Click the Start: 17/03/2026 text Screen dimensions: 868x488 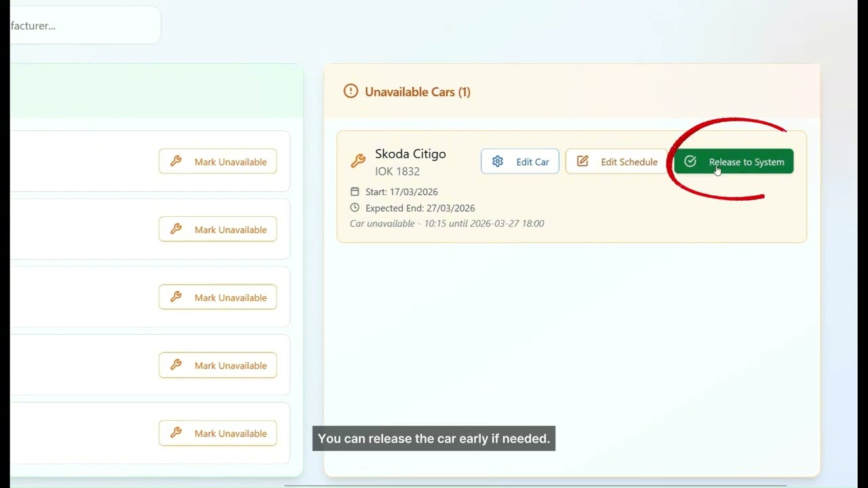coord(401,192)
